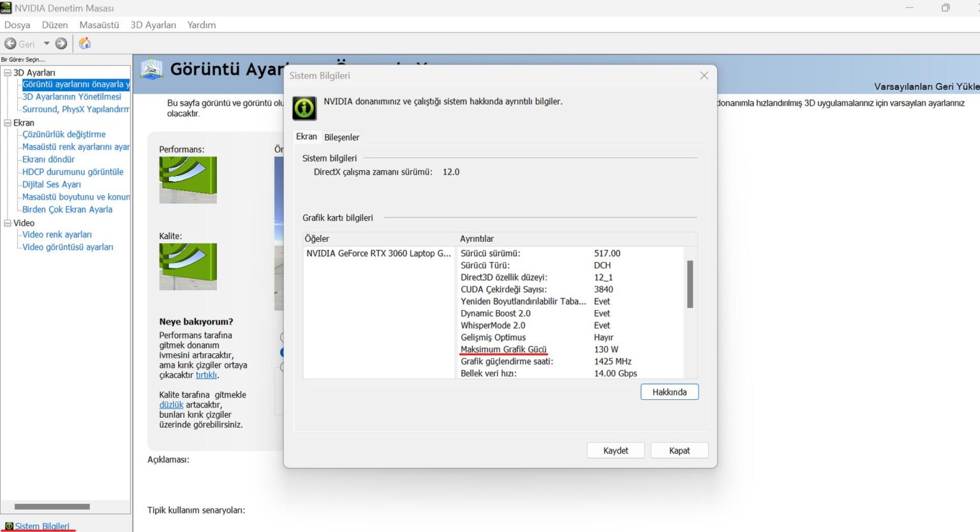Viewport: 980px width, 532px height.
Task: Click the Kaydet button
Action: (615, 450)
